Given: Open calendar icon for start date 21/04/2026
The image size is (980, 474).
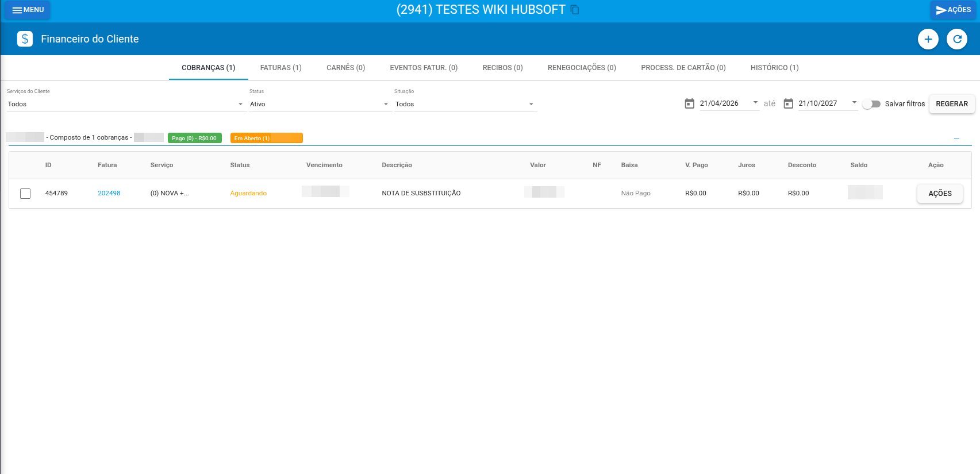Looking at the screenshot, I should tap(689, 103).
